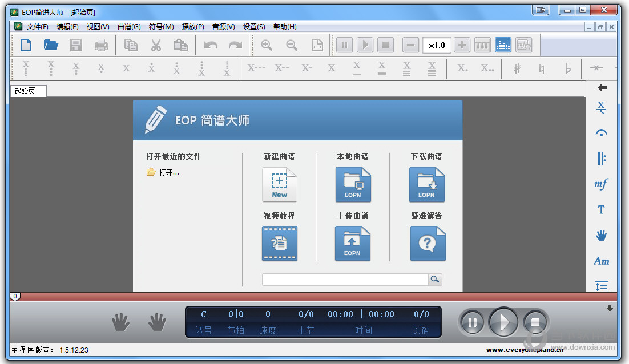Select the natural accidental symbol

tap(542, 68)
